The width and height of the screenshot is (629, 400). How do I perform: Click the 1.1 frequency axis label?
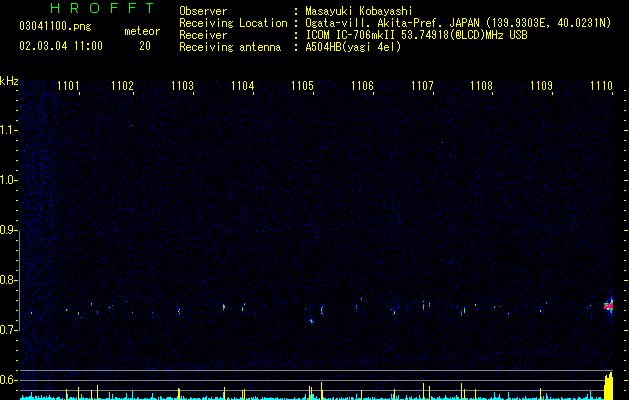tap(8, 130)
